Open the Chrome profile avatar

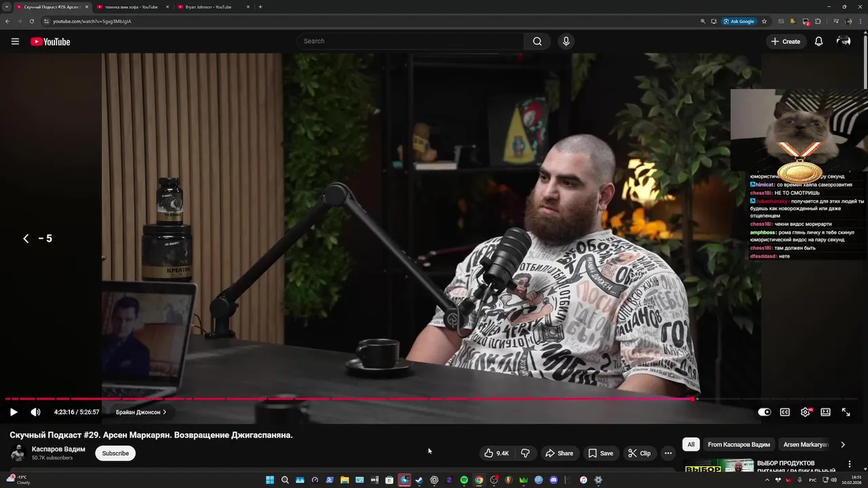click(x=848, y=21)
